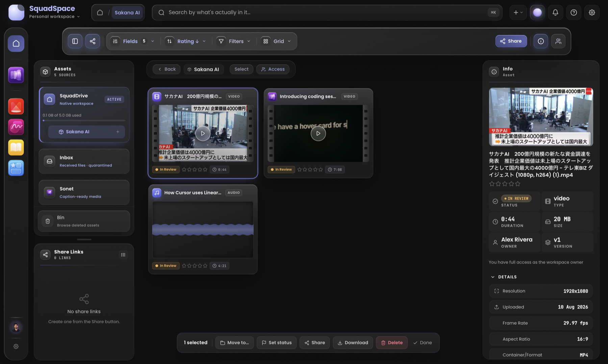The image size is (608, 364).
Task: Click the Sakana AI folder chip
Action: coord(203,69)
